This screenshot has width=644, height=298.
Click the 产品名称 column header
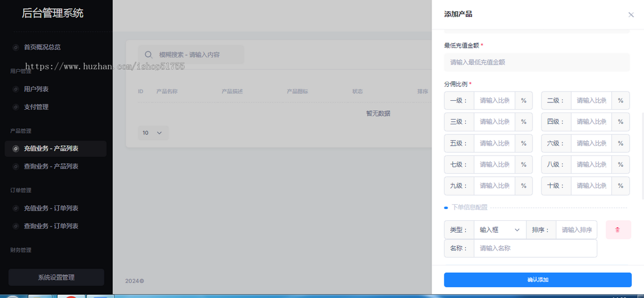(167, 92)
